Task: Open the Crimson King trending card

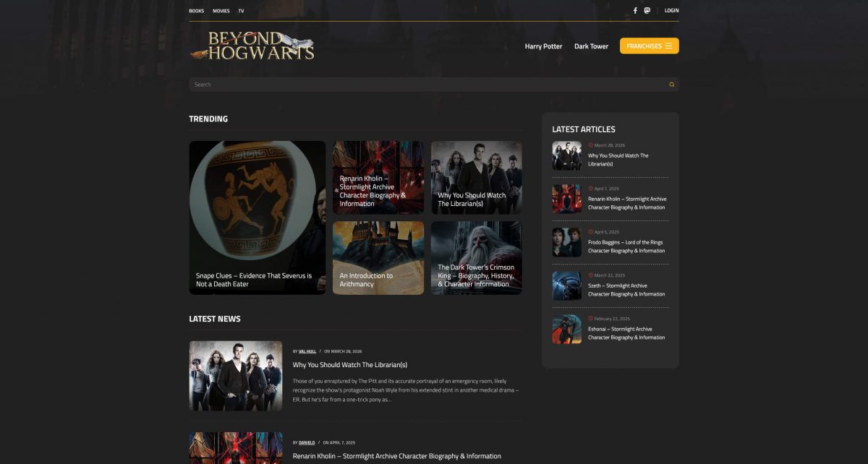Action: coord(477,258)
